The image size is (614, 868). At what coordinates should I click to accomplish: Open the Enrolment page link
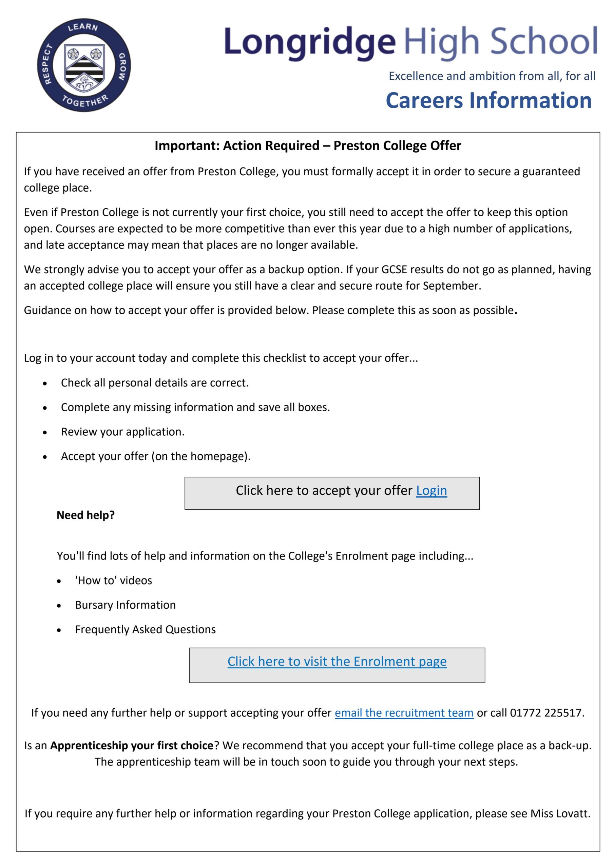coord(337,661)
